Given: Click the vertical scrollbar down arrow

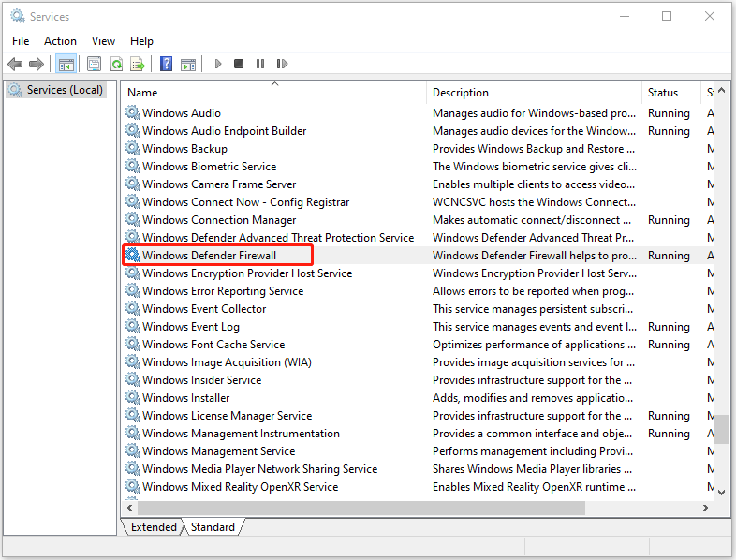Looking at the screenshot, I should pos(722,492).
